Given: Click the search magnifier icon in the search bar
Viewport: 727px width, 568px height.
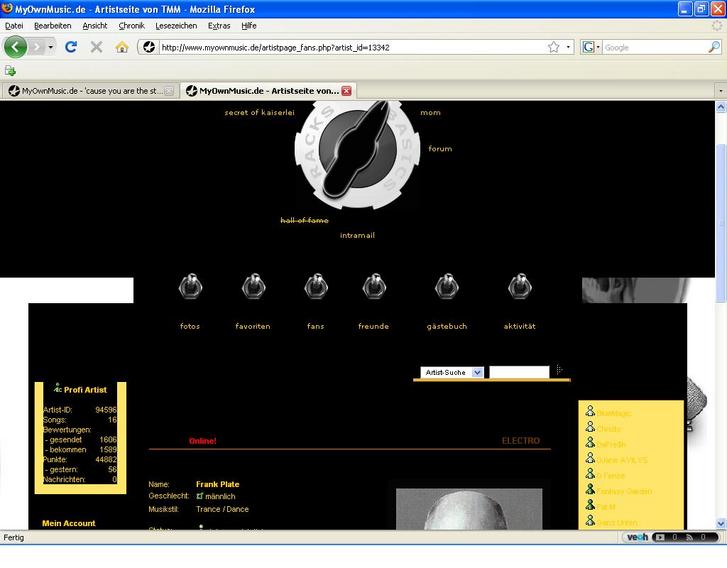Looking at the screenshot, I should point(714,47).
